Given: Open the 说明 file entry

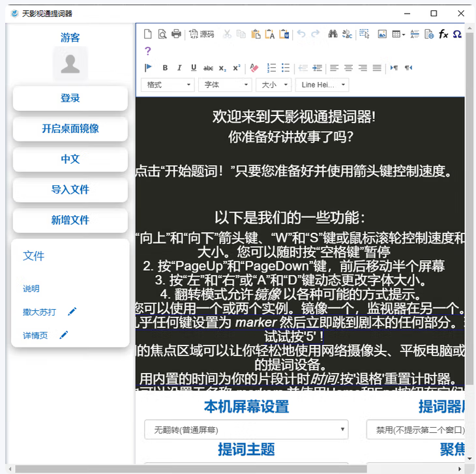Looking at the screenshot, I should point(31,289).
